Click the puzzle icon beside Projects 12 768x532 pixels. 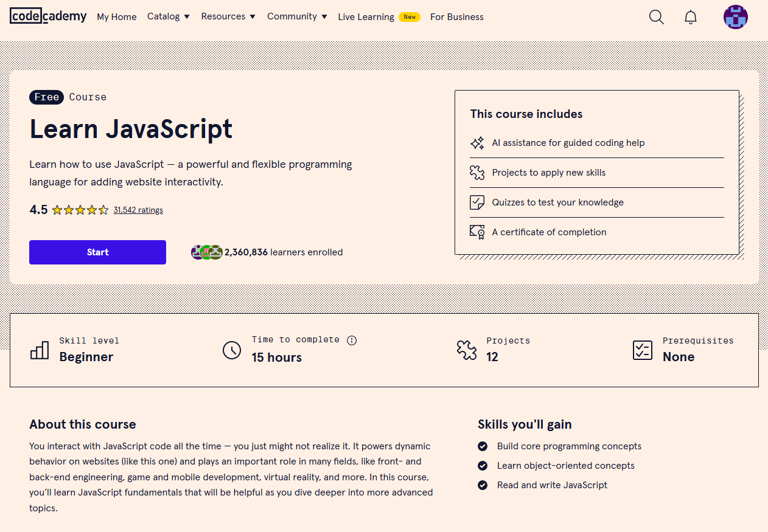point(467,350)
